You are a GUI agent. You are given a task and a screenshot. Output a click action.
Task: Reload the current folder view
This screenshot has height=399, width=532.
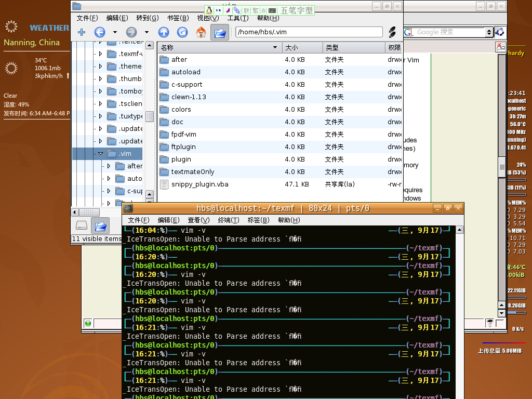click(x=182, y=32)
